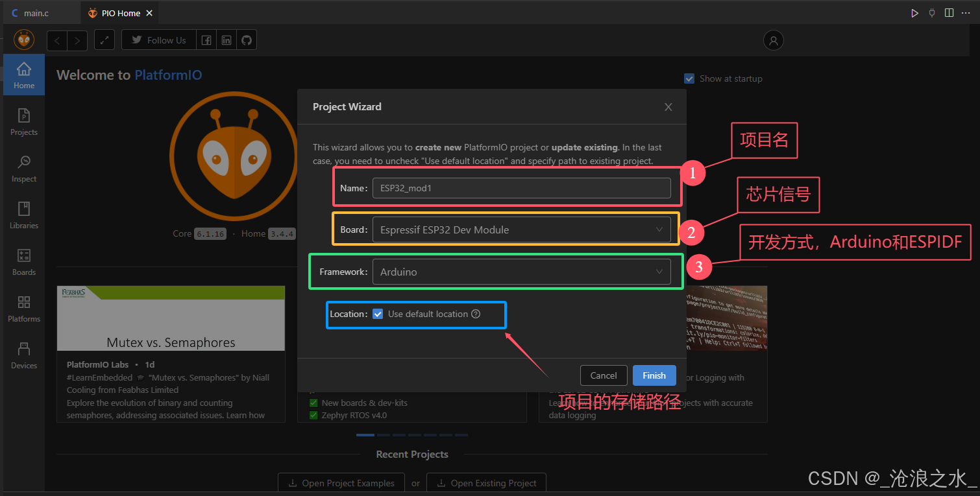Click Open Existing Project button

[x=486, y=483]
